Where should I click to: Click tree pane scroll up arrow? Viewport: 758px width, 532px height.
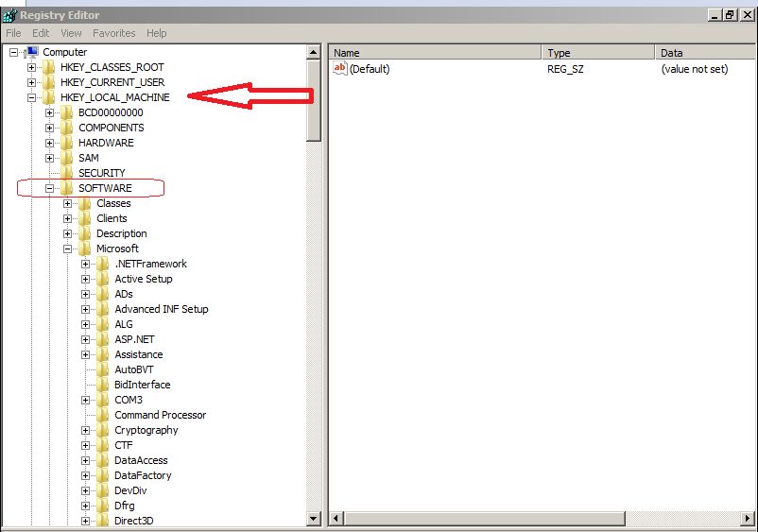314,52
